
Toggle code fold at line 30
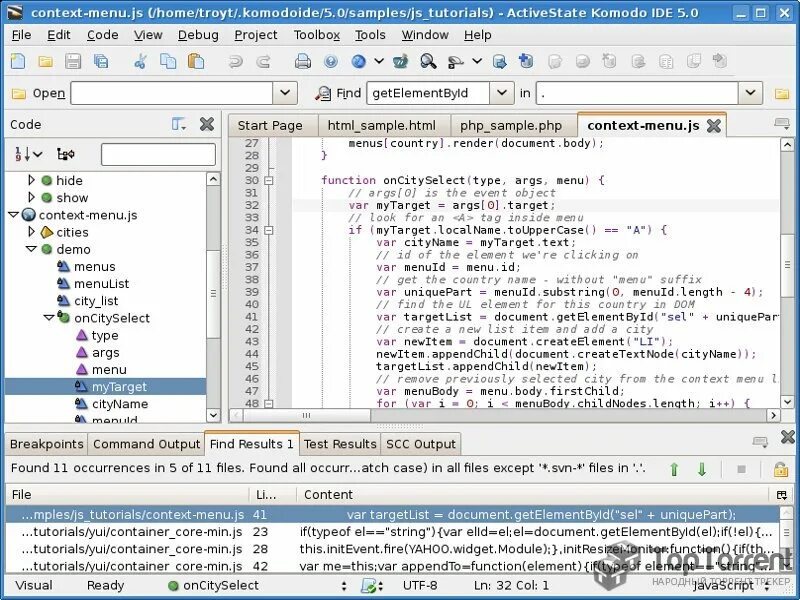point(269,180)
